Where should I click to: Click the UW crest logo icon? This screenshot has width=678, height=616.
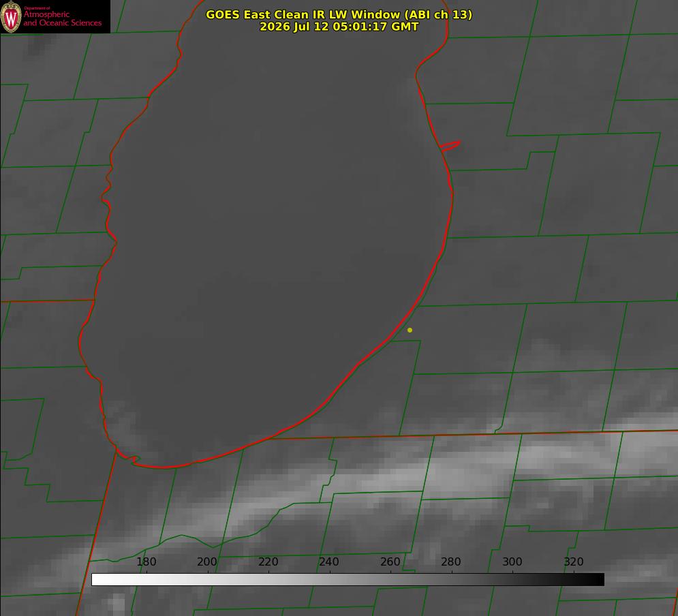point(11,16)
